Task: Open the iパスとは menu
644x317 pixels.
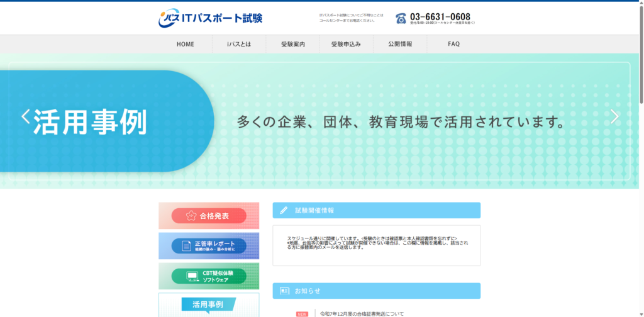Action: [x=239, y=44]
